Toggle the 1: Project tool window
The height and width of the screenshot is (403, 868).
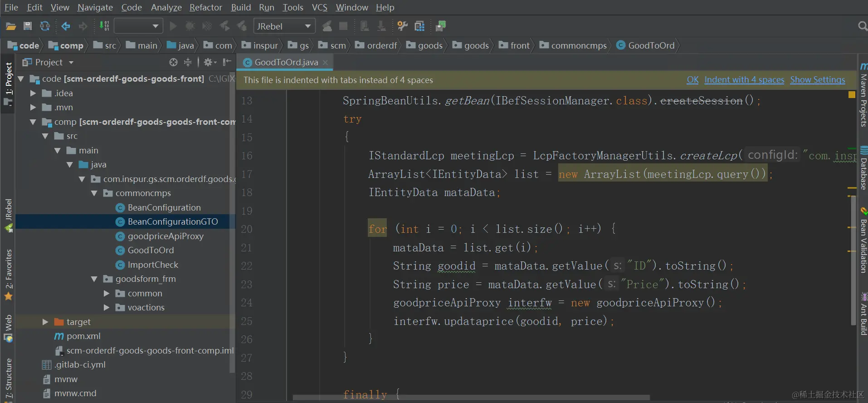tap(8, 84)
